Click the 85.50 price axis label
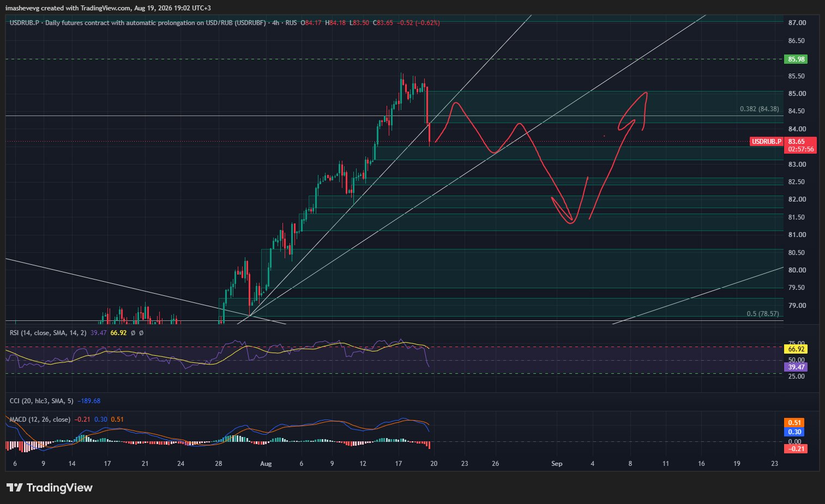This screenshot has height=504, width=825. click(x=797, y=76)
